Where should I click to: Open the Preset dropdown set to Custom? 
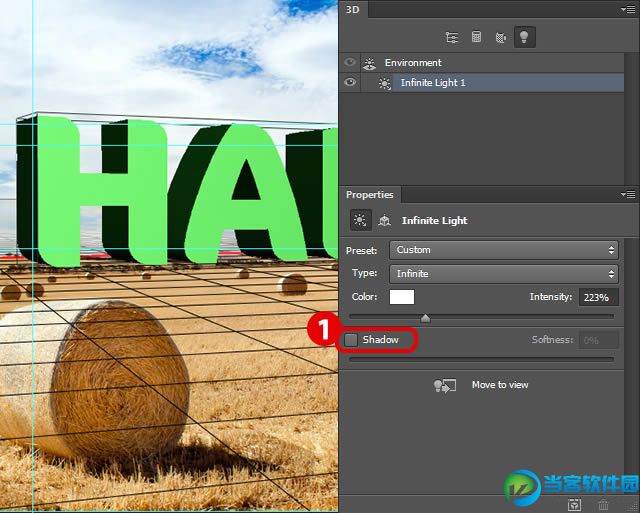click(x=504, y=250)
